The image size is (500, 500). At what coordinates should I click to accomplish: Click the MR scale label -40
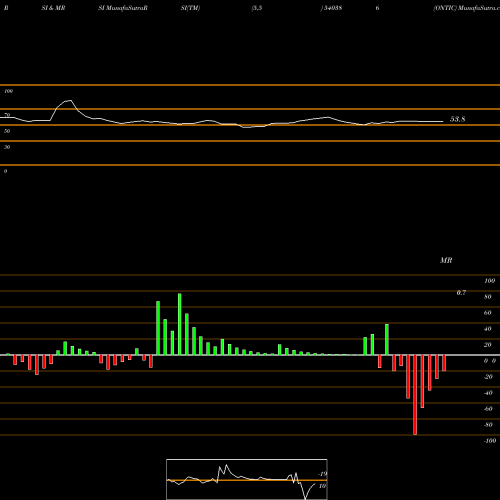pyautogui.click(x=488, y=393)
